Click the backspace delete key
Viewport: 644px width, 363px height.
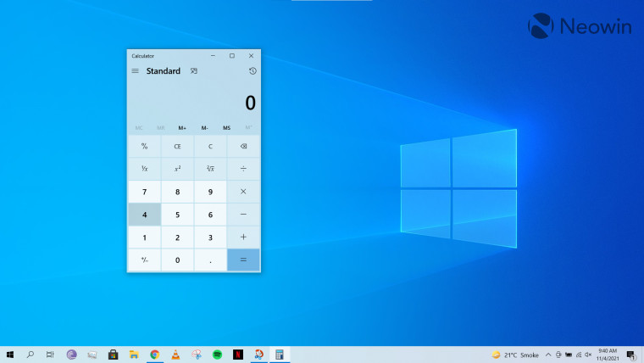click(243, 147)
